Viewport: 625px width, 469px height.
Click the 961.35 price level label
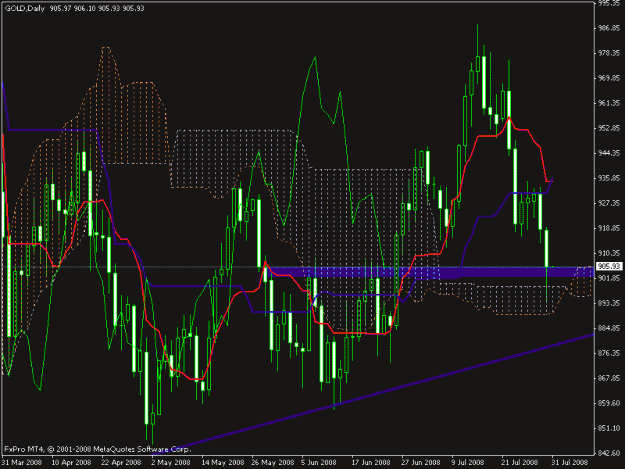click(x=609, y=103)
